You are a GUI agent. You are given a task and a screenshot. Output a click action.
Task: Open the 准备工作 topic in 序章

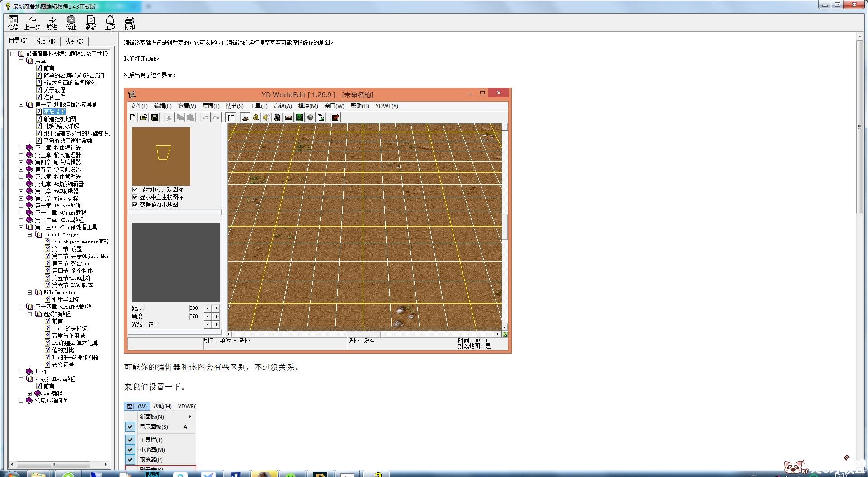(54, 97)
